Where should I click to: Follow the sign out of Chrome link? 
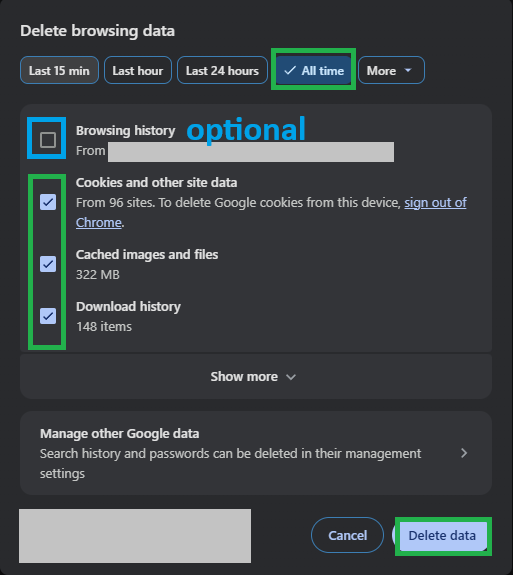271,212
